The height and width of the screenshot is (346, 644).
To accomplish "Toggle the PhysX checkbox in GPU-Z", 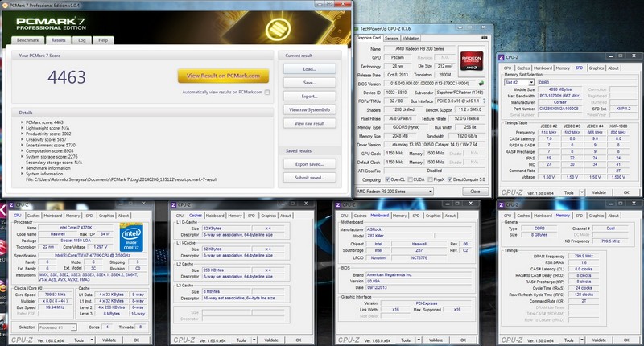I will (430, 179).
